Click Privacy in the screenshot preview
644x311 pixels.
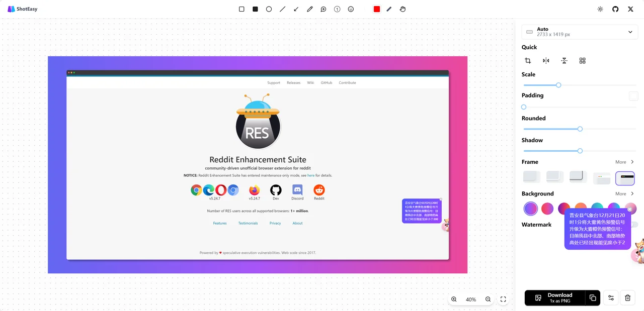275,223
